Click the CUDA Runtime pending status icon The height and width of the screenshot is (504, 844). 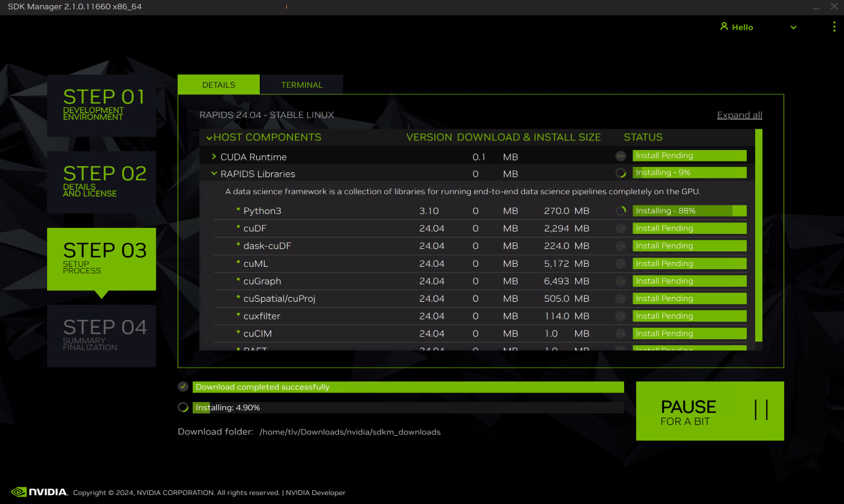click(x=620, y=156)
